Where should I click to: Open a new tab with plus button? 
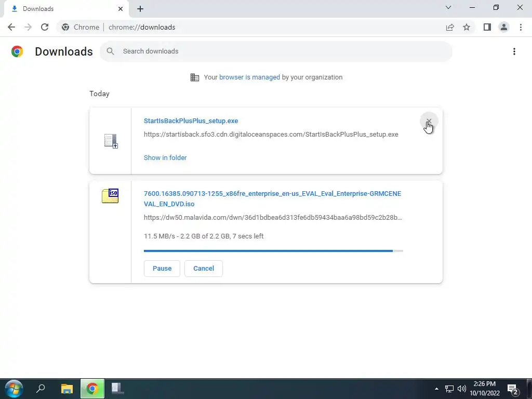click(140, 9)
